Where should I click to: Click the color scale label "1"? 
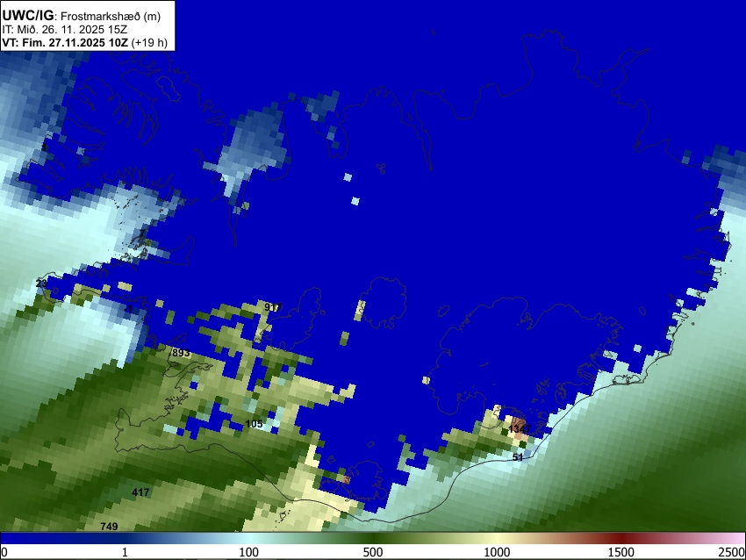[x=125, y=552]
